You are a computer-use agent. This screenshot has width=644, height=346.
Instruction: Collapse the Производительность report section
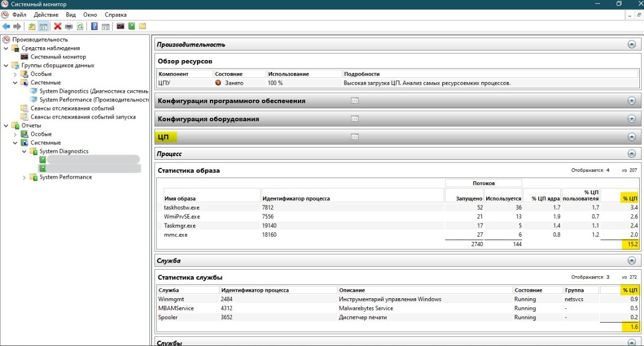point(631,45)
